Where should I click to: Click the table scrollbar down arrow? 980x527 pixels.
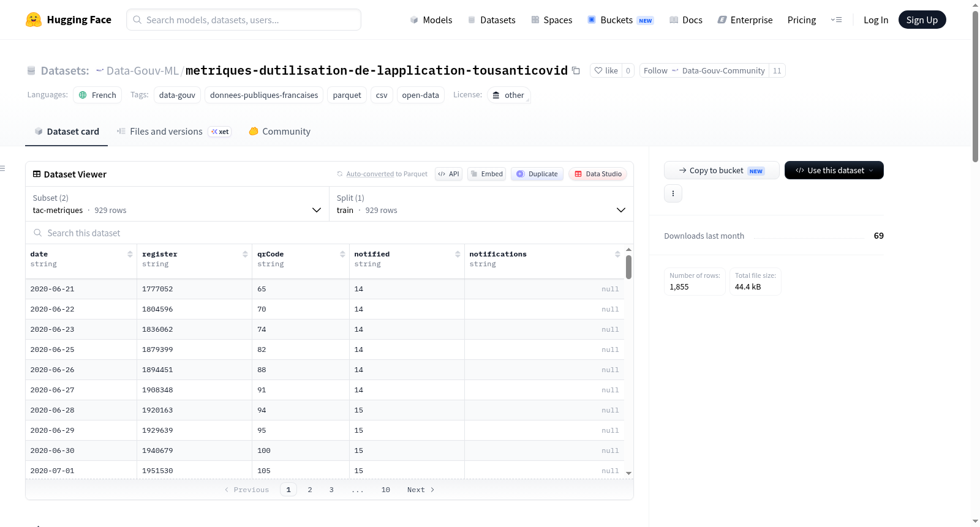[x=628, y=473]
